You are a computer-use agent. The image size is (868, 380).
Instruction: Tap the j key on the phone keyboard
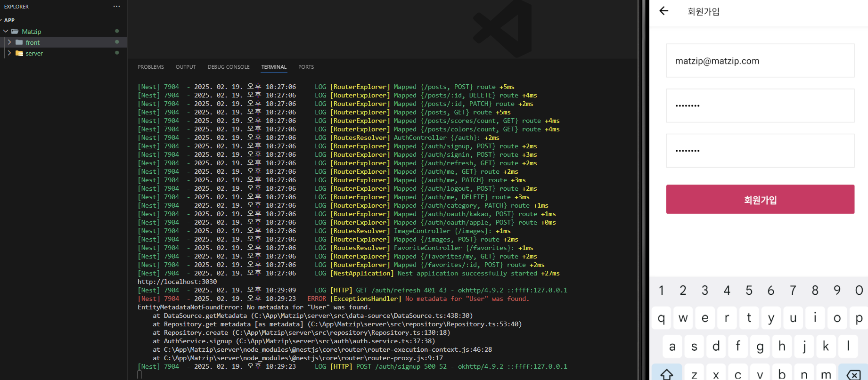[x=804, y=347]
